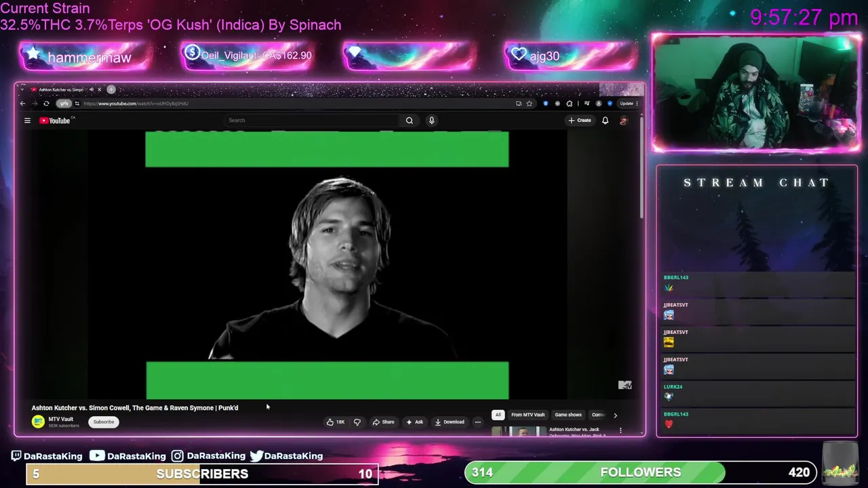Click the YouTube search magnifier button
Viewport: 868px width, 488px height.
tap(410, 121)
